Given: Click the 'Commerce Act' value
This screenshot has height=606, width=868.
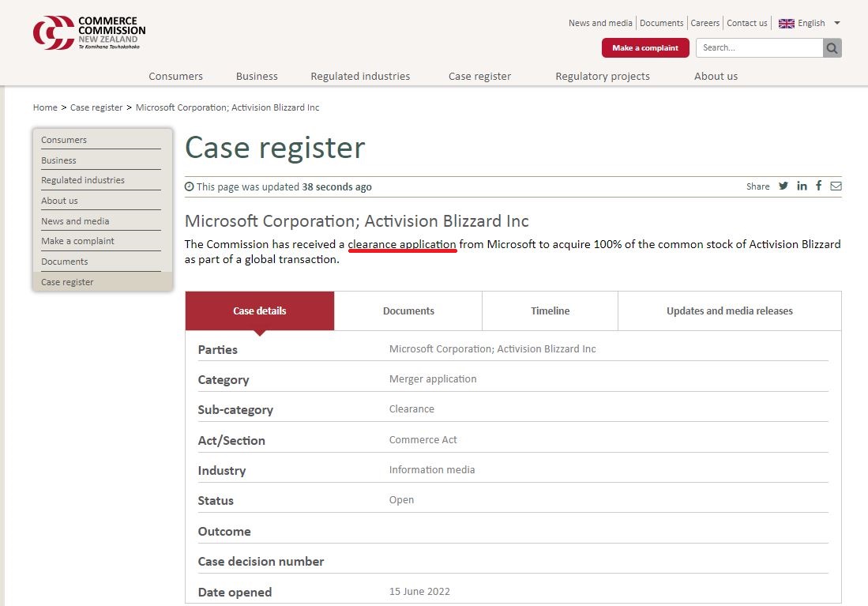Looking at the screenshot, I should (423, 440).
